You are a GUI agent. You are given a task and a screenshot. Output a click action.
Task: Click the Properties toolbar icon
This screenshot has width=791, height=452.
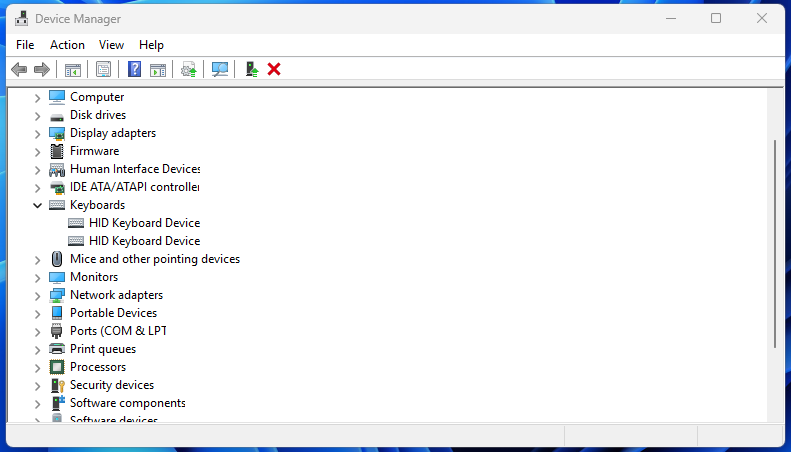click(103, 69)
